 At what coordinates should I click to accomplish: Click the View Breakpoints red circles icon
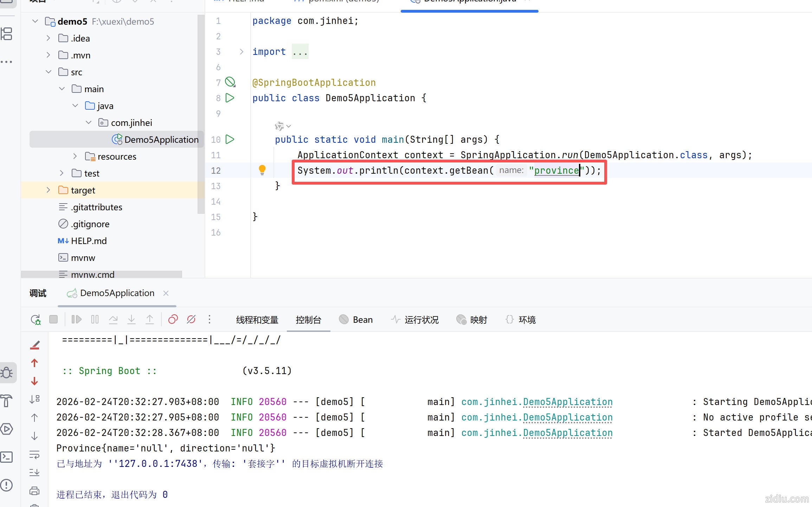tap(173, 319)
